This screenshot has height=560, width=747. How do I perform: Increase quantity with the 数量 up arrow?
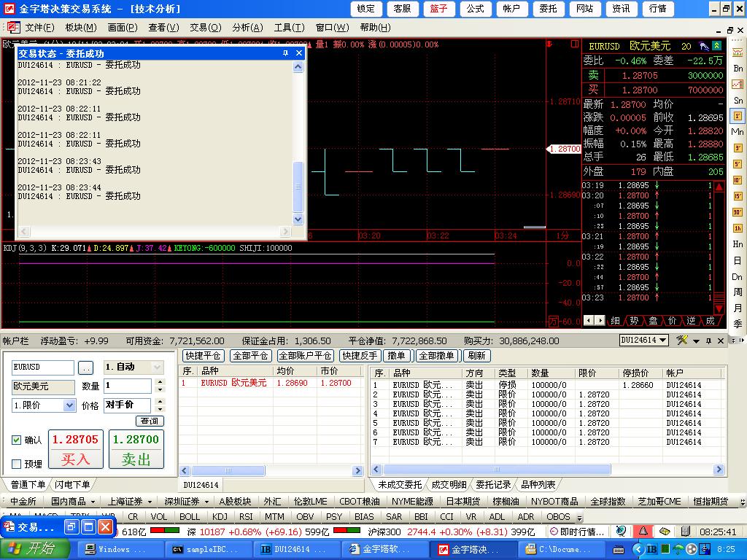(x=160, y=382)
